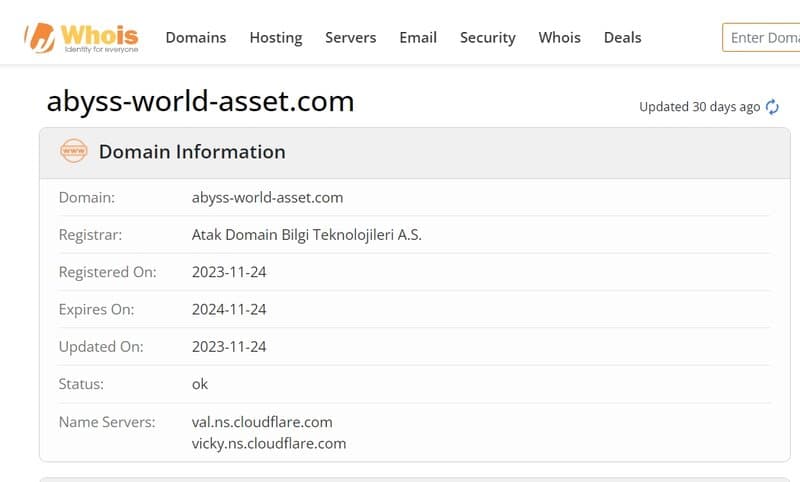Open the Whois menu item
The height and width of the screenshot is (482, 800).
[x=560, y=38]
